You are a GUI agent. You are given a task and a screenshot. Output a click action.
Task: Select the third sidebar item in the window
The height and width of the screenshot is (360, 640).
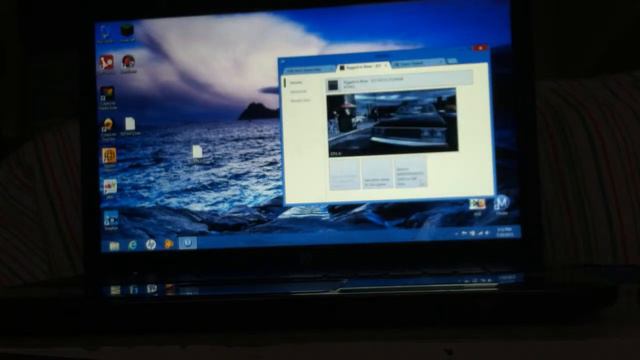(x=300, y=100)
